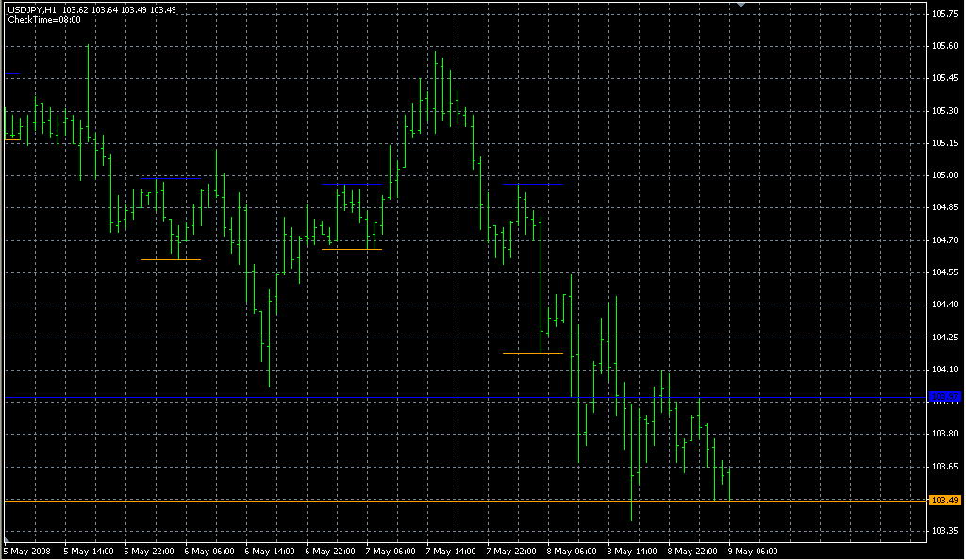This screenshot has width=966, height=560.
Task: Click the 8 May 06:00 time label
Action: (x=572, y=552)
